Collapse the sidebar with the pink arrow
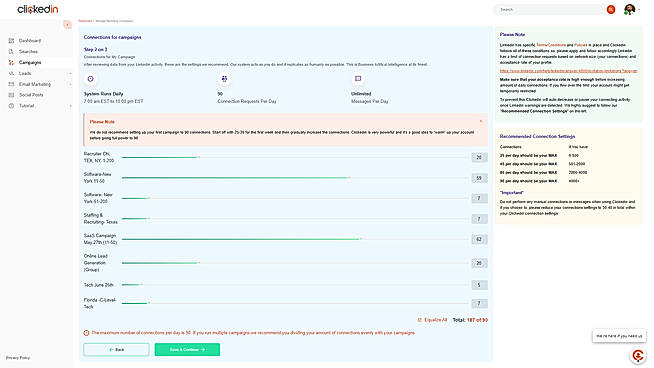 coord(67,25)
